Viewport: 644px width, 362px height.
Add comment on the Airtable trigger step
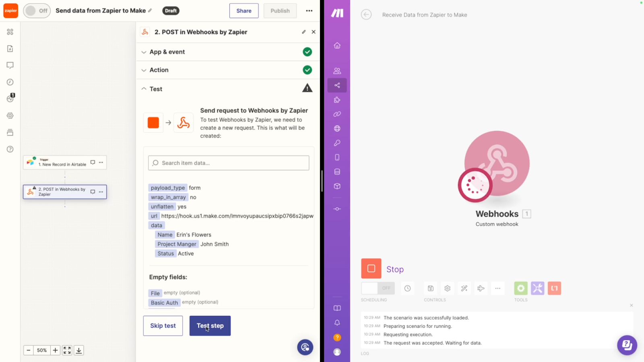93,162
